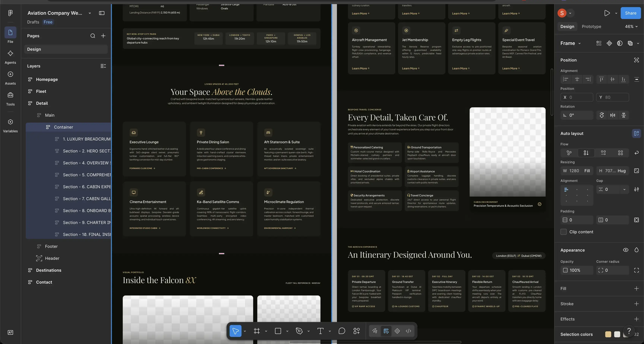Click the Share button
The width and height of the screenshot is (644, 344).
631,13
